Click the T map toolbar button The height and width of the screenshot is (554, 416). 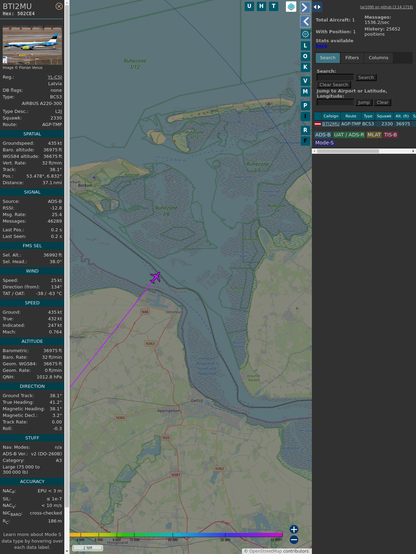tap(273, 6)
